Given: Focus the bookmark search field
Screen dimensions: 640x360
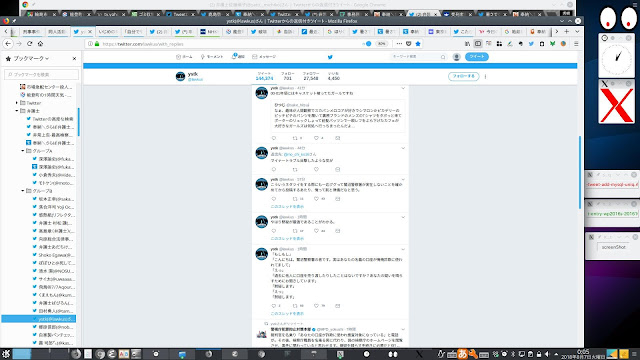Looking at the screenshot, I should pos(41,74).
